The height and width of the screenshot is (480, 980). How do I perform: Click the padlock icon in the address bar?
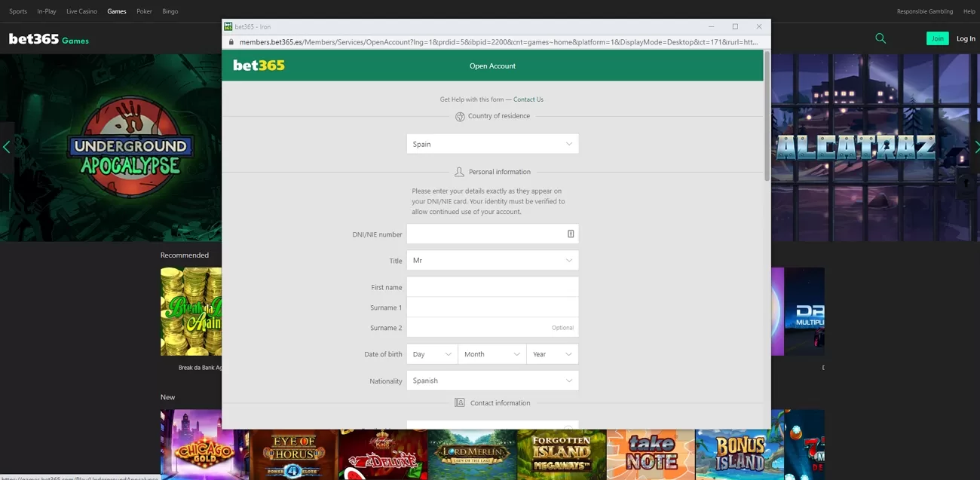(231, 42)
